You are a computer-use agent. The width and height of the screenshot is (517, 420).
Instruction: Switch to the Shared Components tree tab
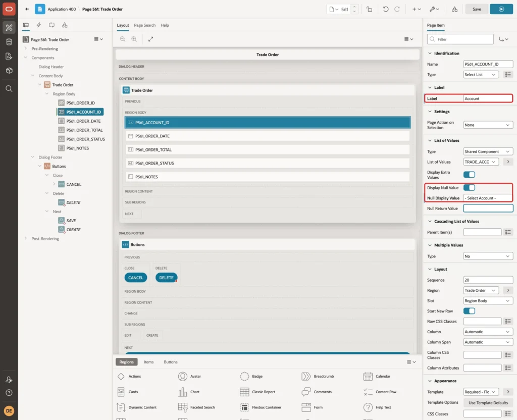(x=65, y=25)
